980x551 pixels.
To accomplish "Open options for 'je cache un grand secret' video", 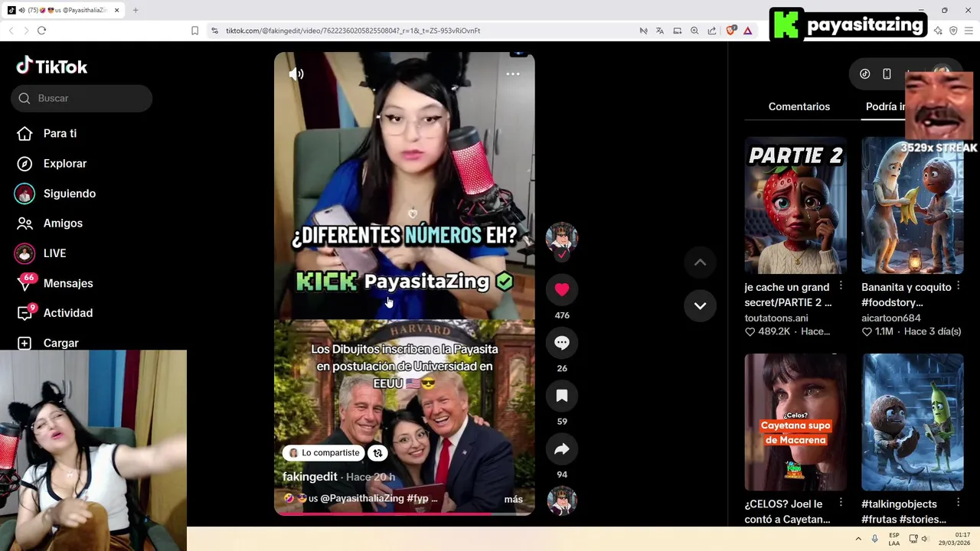I will tap(841, 285).
